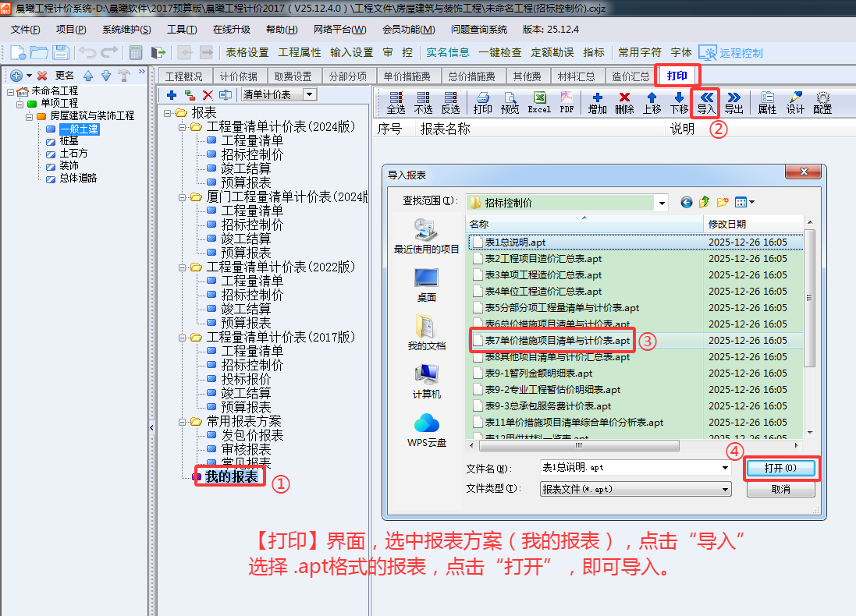Open the 设计 report design icon
Screen dimensions: 856x616
point(795,102)
